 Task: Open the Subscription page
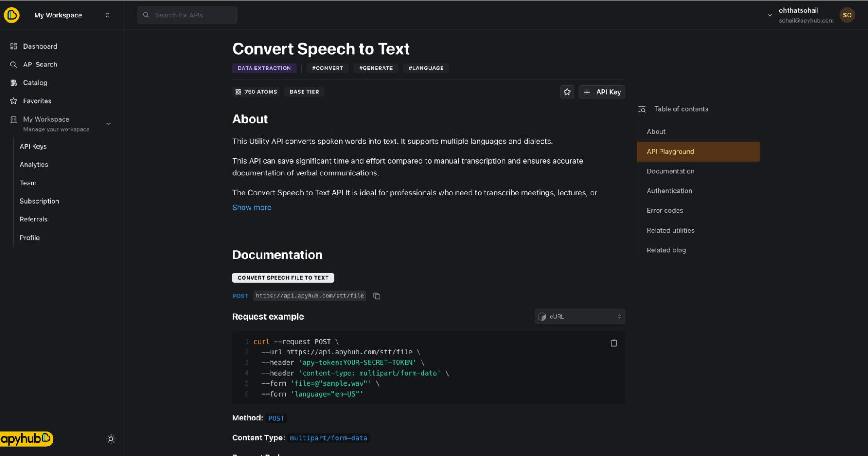(x=40, y=202)
